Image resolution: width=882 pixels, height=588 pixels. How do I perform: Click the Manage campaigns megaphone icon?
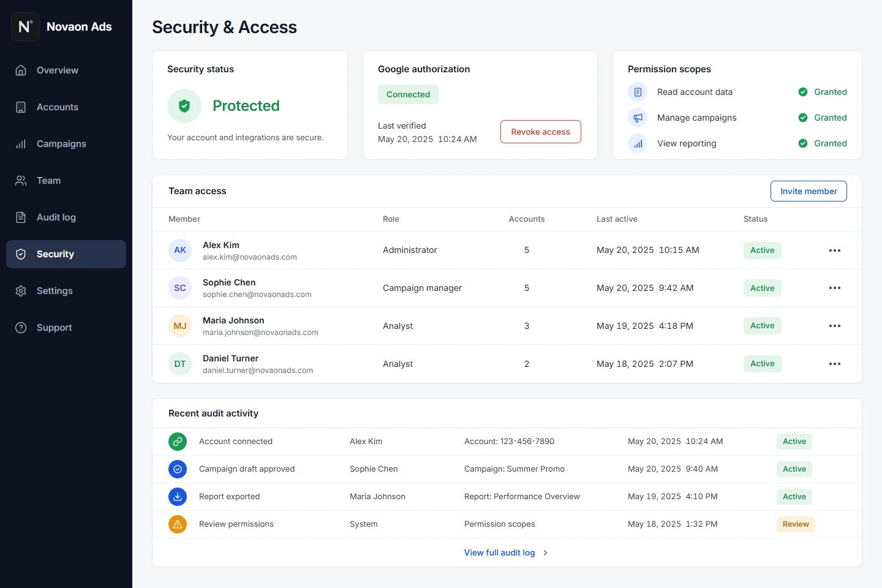point(638,118)
